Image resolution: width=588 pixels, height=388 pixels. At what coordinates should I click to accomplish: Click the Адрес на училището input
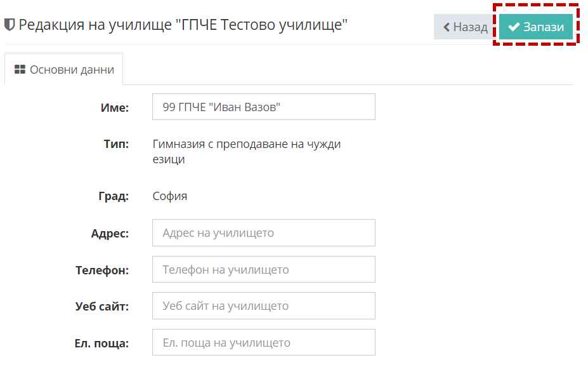263,233
